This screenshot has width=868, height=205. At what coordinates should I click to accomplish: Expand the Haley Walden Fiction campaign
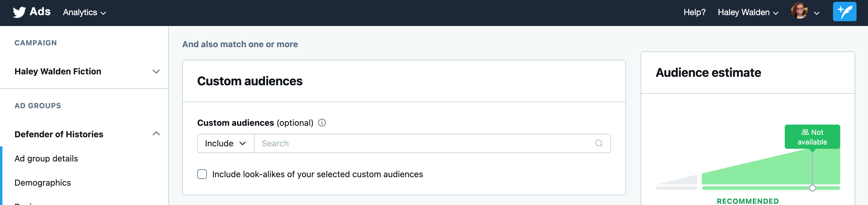coord(156,72)
